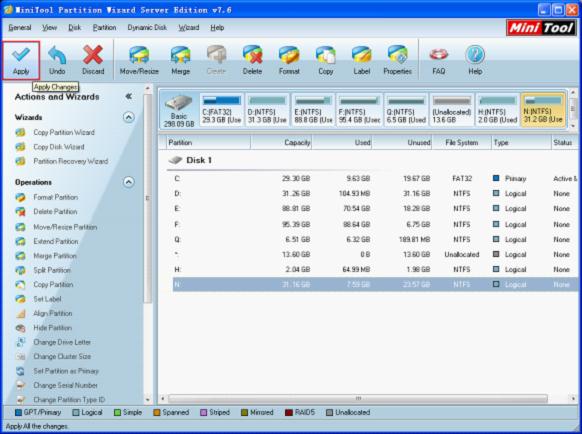Image resolution: width=582 pixels, height=434 pixels.
Task: Launch the FAQ lifebuoy icon
Action: [438, 60]
